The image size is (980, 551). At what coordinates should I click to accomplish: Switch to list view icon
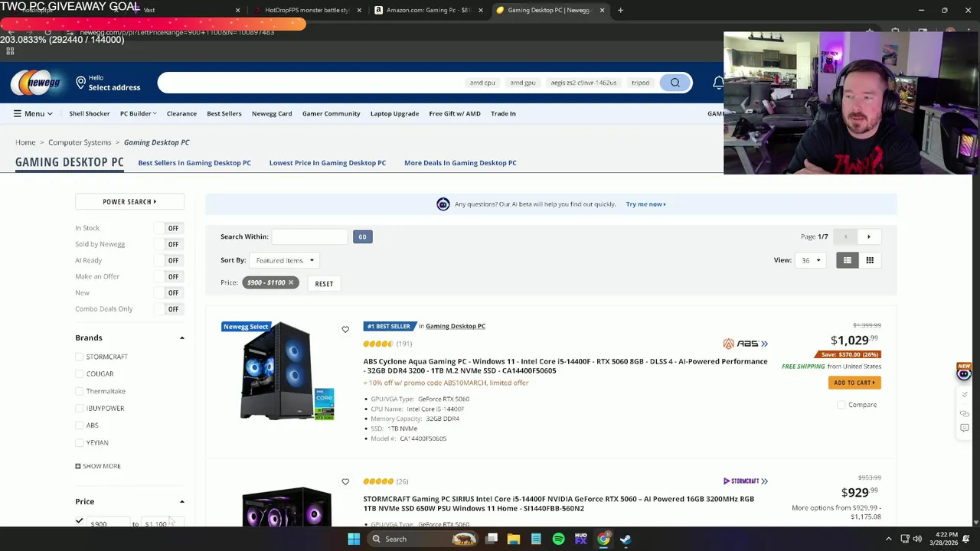click(847, 260)
